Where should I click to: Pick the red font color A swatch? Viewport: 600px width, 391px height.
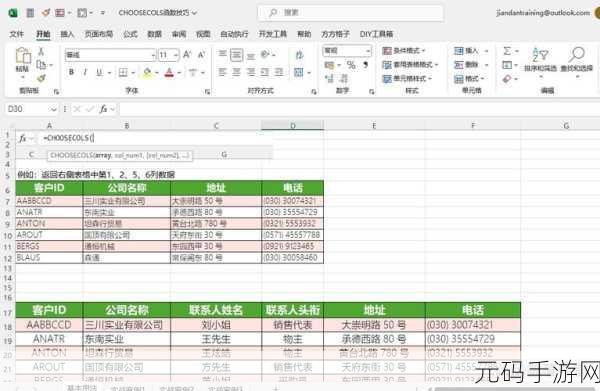click(x=169, y=72)
